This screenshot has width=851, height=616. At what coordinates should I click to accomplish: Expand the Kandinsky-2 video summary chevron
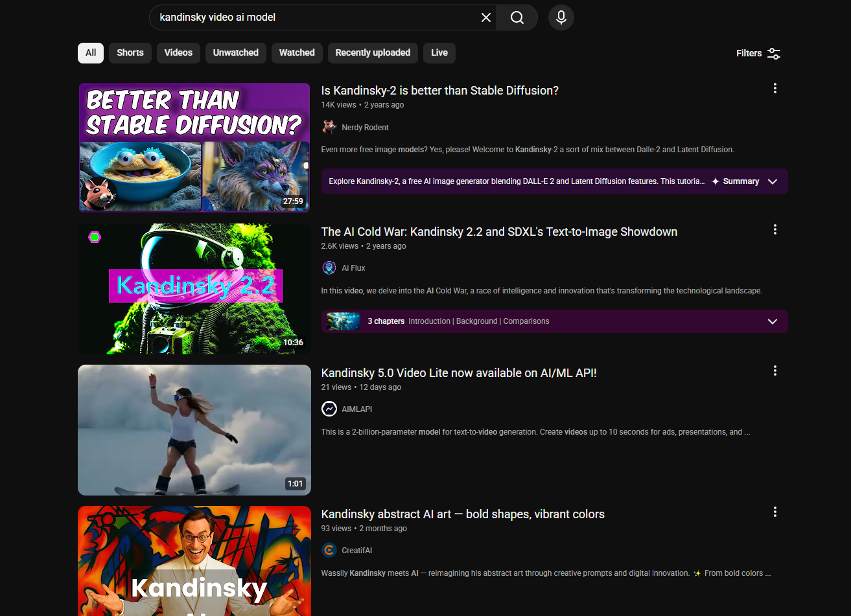pos(773,181)
